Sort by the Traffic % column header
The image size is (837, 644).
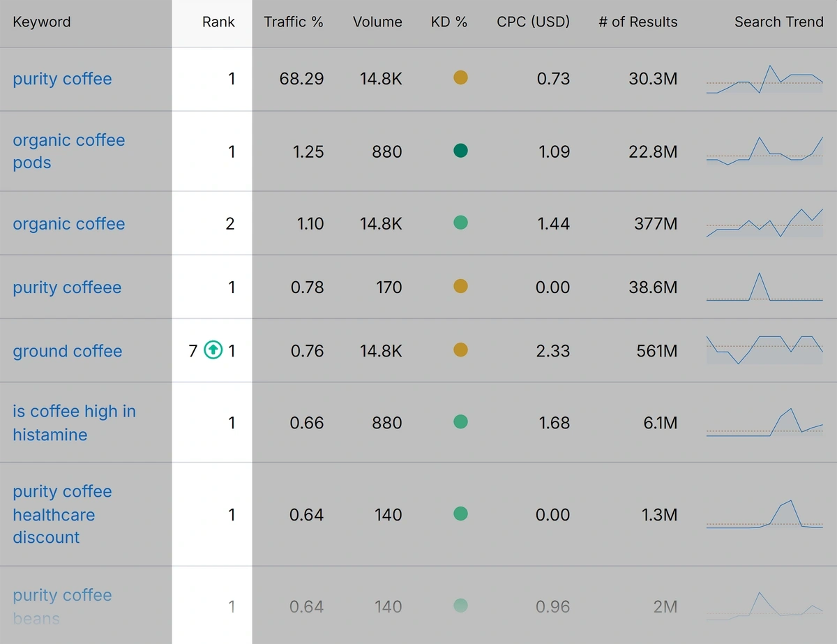pyautogui.click(x=294, y=22)
